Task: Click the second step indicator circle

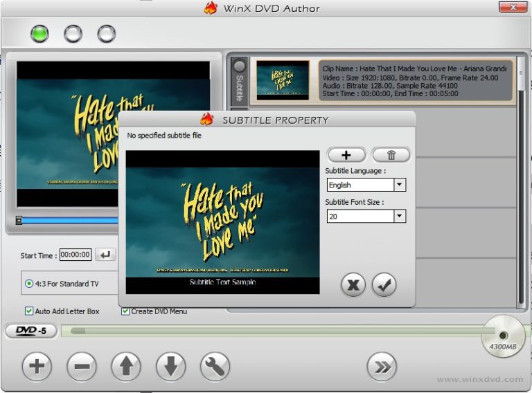Action: point(73,34)
